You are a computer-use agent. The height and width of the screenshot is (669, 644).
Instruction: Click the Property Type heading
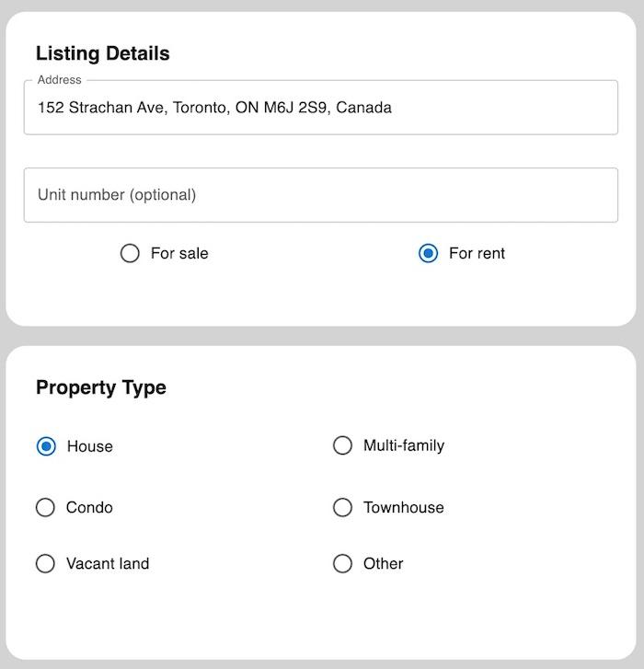click(x=101, y=387)
